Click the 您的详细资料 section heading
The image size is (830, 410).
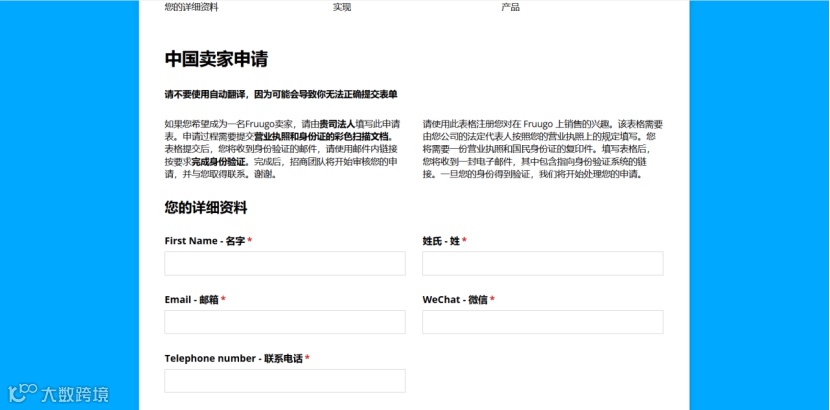(x=206, y=208)
